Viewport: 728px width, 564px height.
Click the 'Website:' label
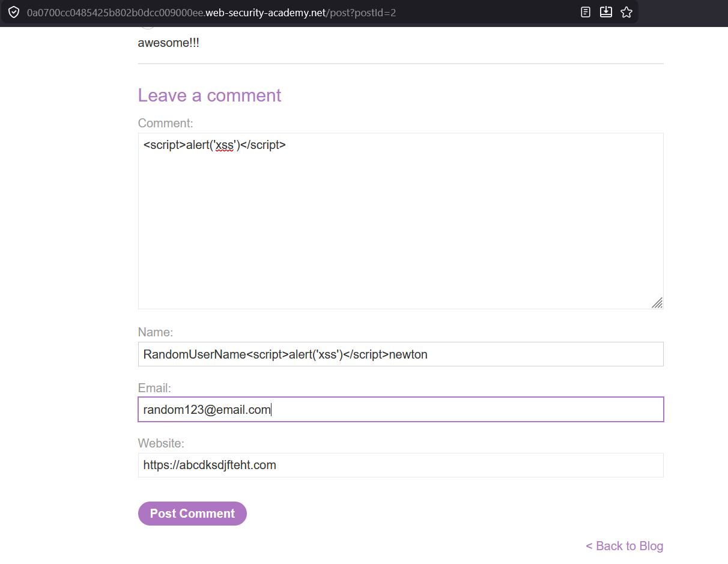pos(161,443)
